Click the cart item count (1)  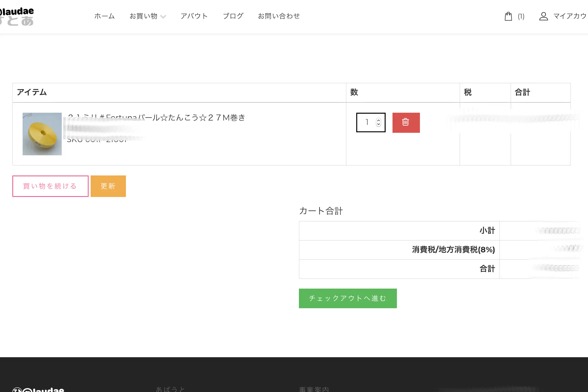(521, 16)
